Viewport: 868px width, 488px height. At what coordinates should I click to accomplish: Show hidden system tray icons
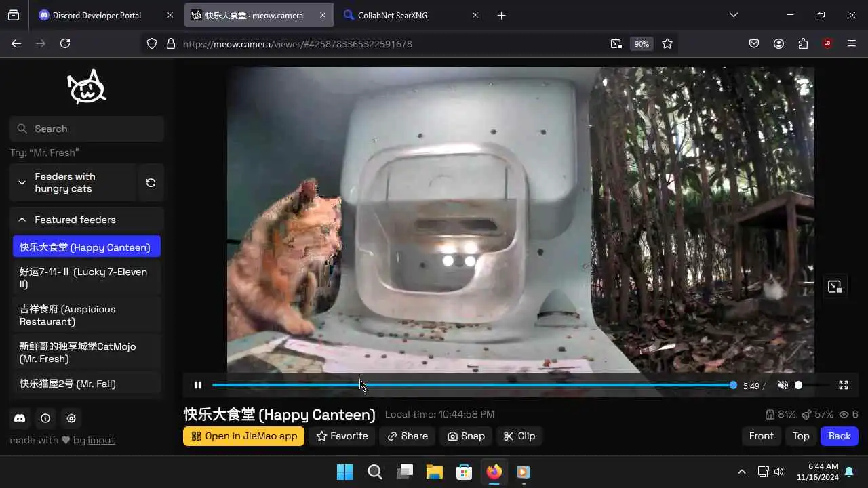pyautogui.click(x=741, y=472)
